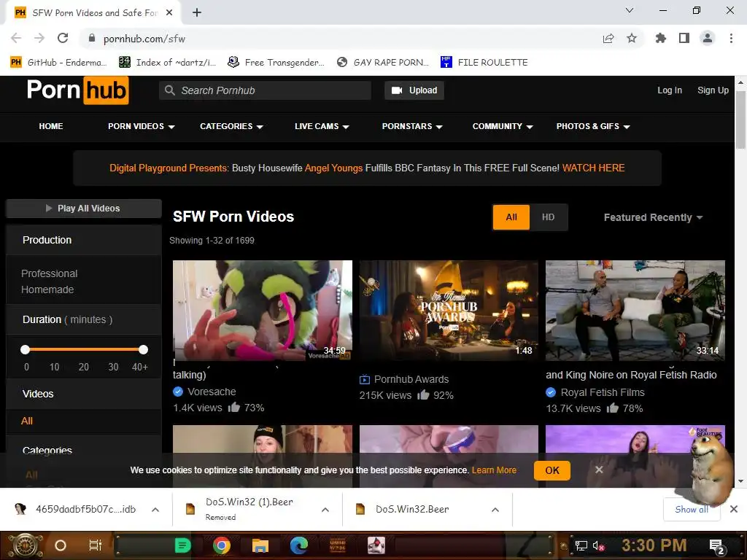Image resolution: width=747 pixels, height=560 pixels.
Task: Open the browser side panel
Action: coord(684,38)
